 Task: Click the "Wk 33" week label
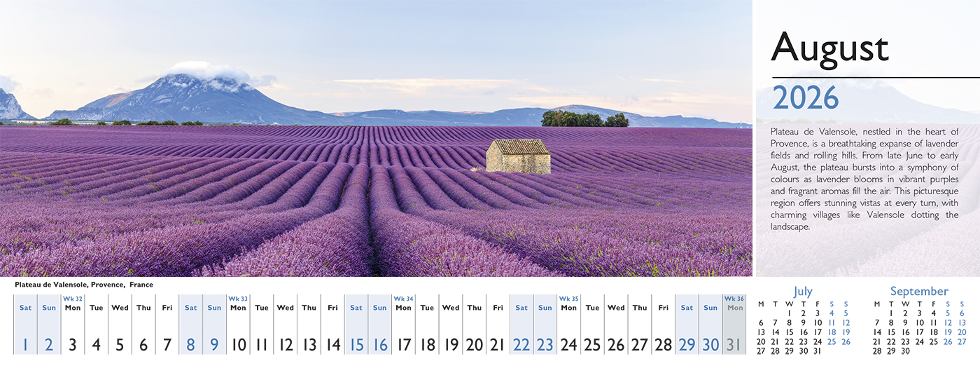(238, 299)
